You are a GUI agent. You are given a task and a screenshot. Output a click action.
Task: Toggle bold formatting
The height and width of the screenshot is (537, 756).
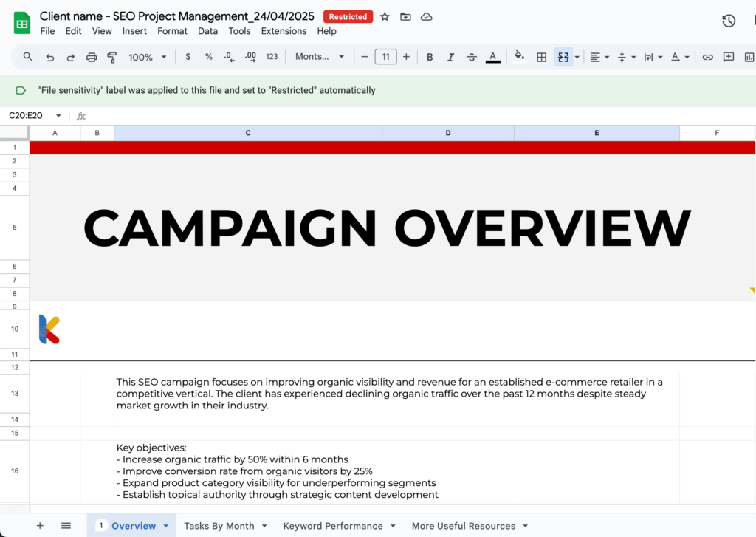tap(430, 57)
